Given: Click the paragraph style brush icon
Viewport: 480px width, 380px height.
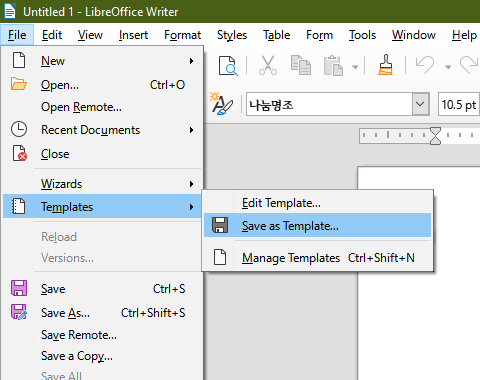Looking at the screenshot, I should [222, 103].
